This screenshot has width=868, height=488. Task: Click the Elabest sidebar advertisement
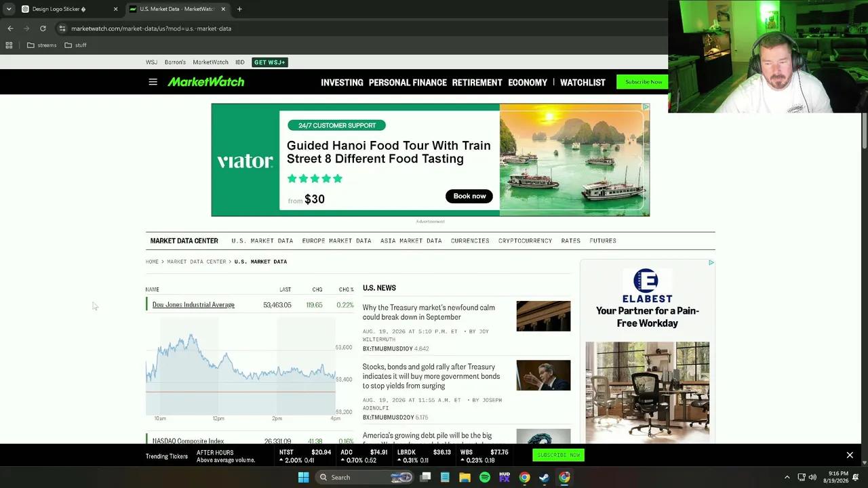648,352
